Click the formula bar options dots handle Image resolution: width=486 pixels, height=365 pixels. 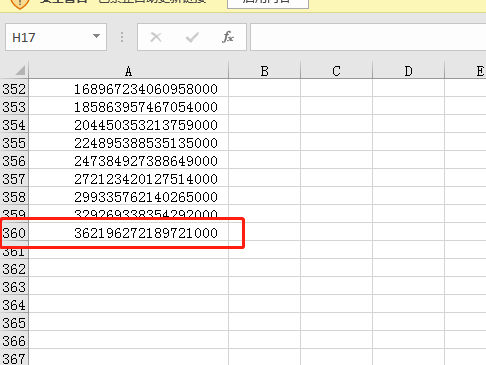[x=122, y=37]
